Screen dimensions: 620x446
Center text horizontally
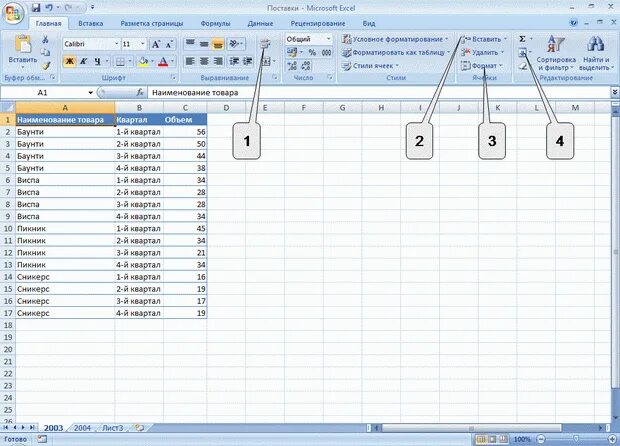point(204,61)
